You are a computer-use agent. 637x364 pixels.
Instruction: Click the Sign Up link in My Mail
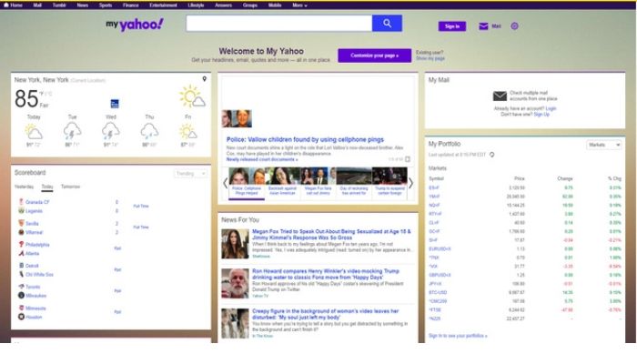coord(541,114)
